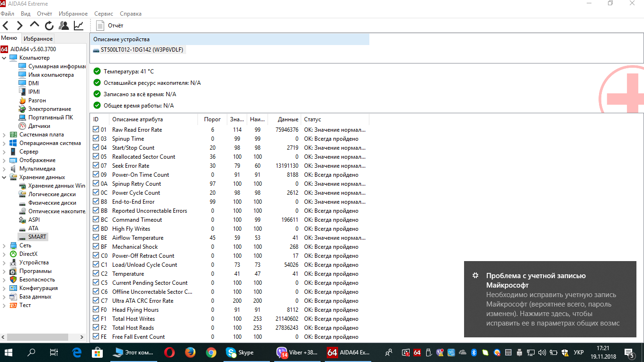
Task: Toggle checkbox for BC Command Timeout
Action: pyautogui.click(x=96, y=220)
